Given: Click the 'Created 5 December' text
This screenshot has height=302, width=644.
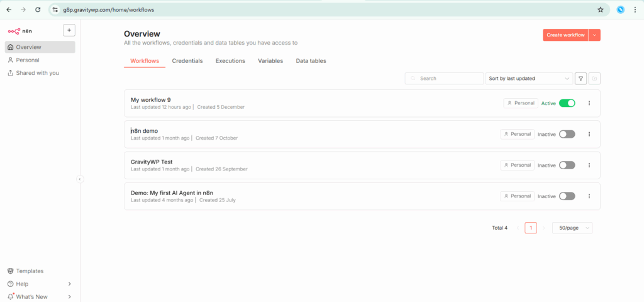Looking at the screenshot, I should [221, 107].
